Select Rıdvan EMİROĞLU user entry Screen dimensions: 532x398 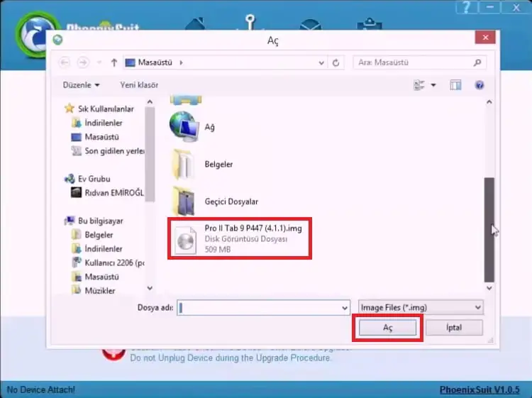(108, 193)
